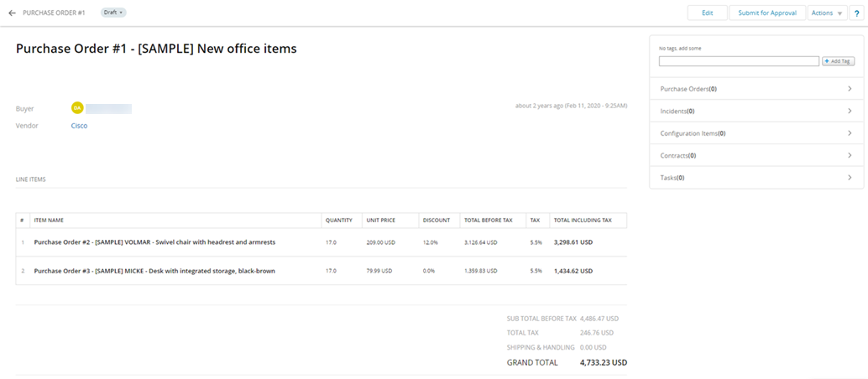This screenshot has width=868, height=379.
Task: Click the Edit button
Action: (x=707, y=13)
